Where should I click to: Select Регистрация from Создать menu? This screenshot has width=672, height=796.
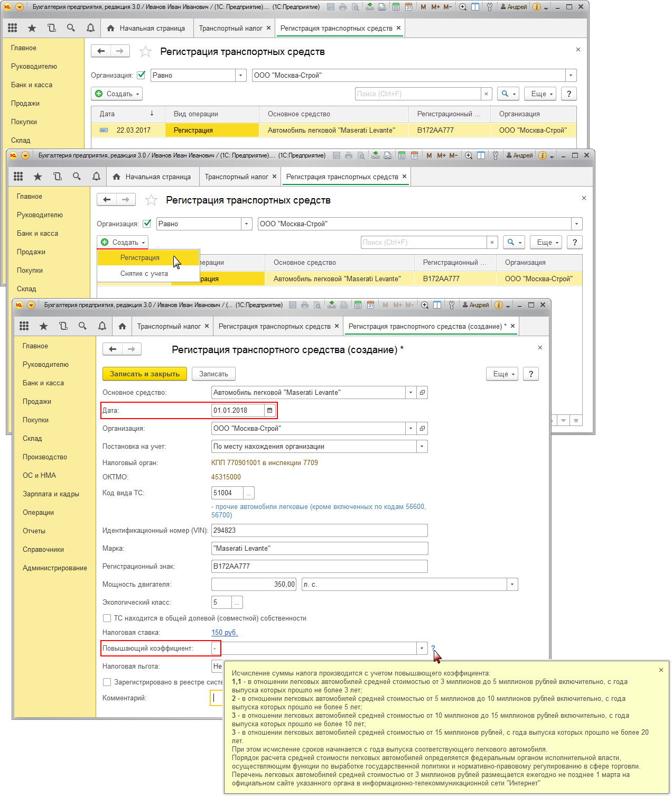(148, 257)
